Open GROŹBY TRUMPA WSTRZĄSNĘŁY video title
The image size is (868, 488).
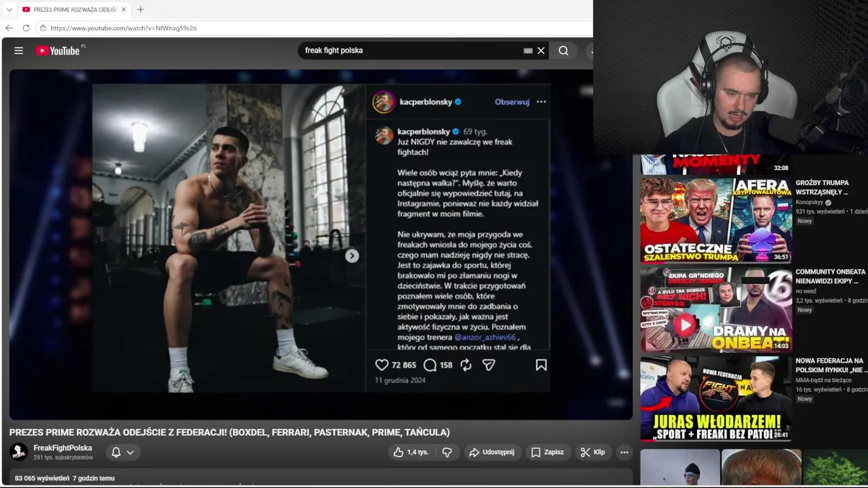(x=822, y=188)
